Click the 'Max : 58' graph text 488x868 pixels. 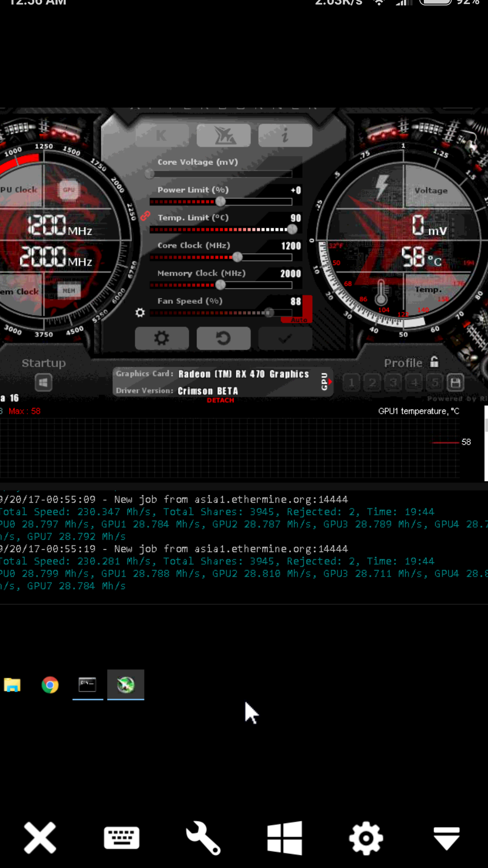click(24, 411)
